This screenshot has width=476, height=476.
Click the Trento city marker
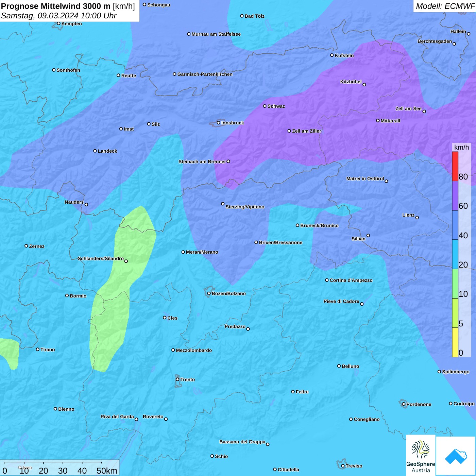177,379
